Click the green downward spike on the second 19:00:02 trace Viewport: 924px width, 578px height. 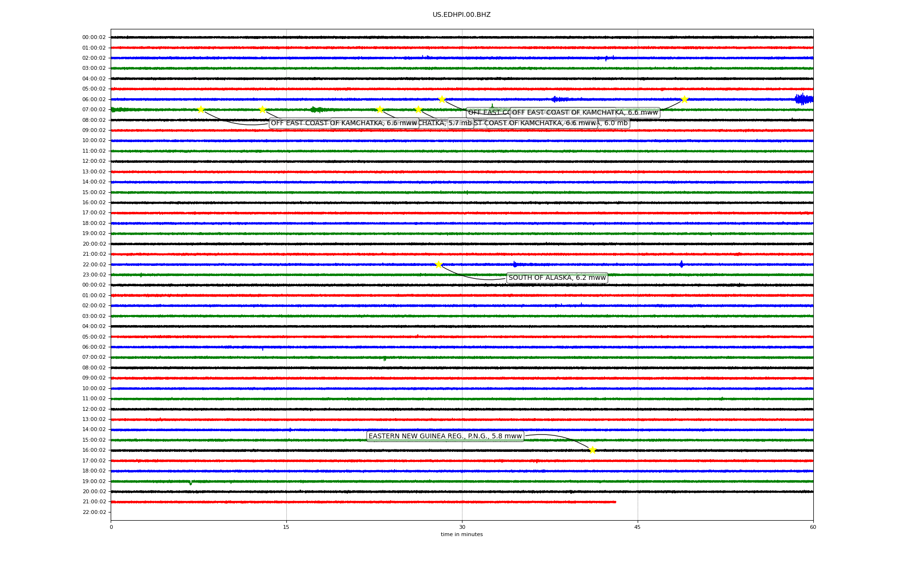[191, 483]
